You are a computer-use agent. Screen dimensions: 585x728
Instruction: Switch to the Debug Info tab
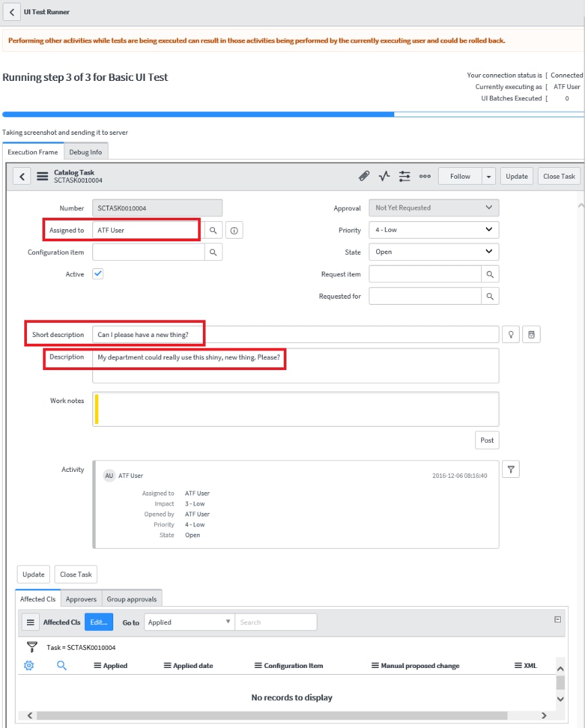coord(86,152)
